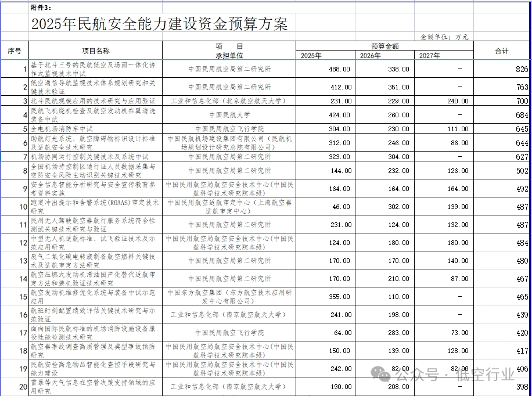This screenshot has height=396, width=532.
Task: Select row 9 project 安全信息智能分析研究
Action: coord(96,188)
